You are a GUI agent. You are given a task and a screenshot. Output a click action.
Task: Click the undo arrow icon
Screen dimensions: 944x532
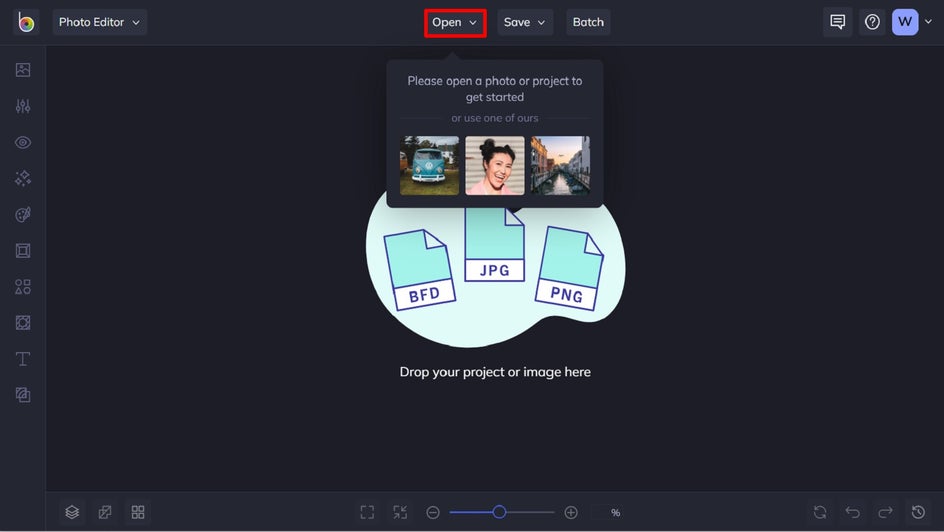(852, 512)
